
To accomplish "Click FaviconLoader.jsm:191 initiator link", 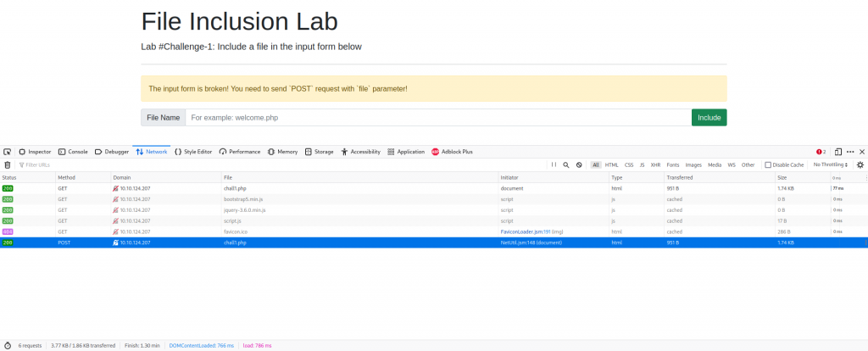I will [526, 231].
